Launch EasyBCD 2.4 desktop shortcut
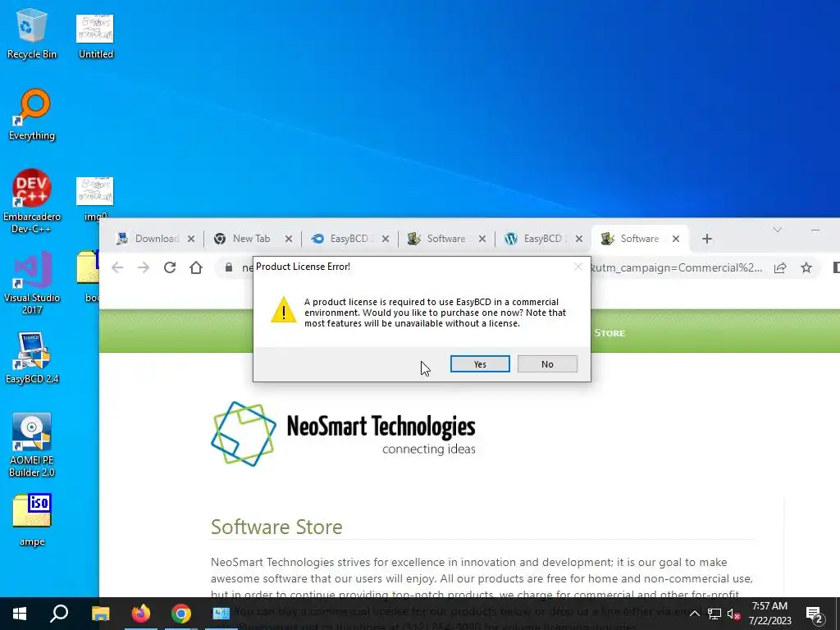This screenshot has width=840, height=630. click(32, 358)
